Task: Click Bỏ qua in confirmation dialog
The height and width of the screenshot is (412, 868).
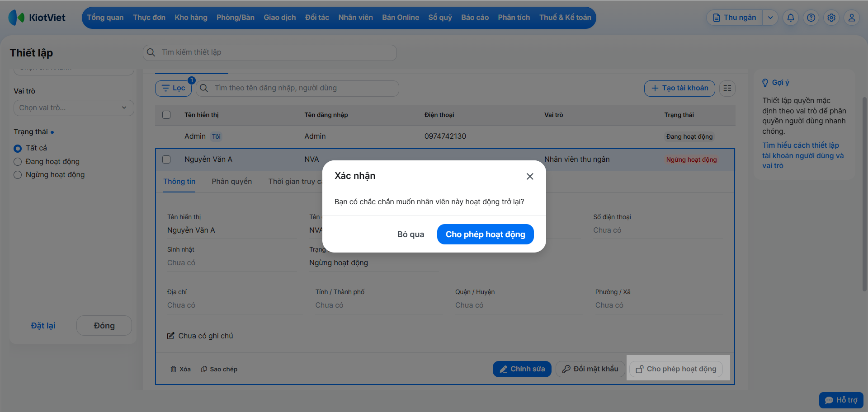Action: [x=410, y=234]
